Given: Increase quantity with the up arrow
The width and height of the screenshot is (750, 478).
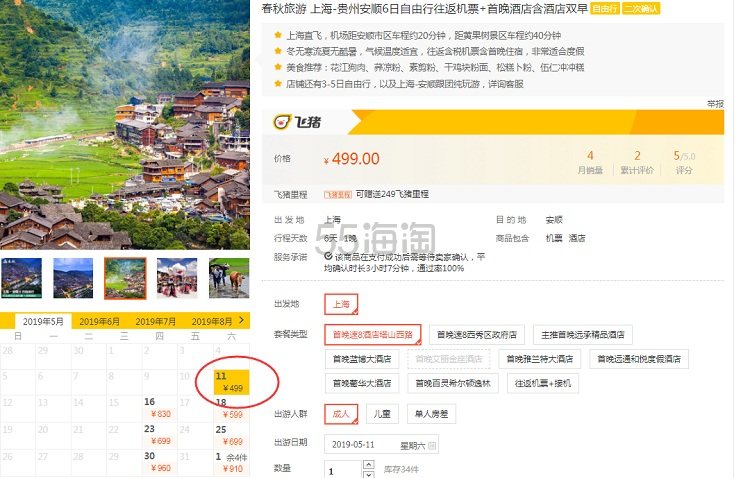Looking at the screenshot, I should [x=368, y=464].
